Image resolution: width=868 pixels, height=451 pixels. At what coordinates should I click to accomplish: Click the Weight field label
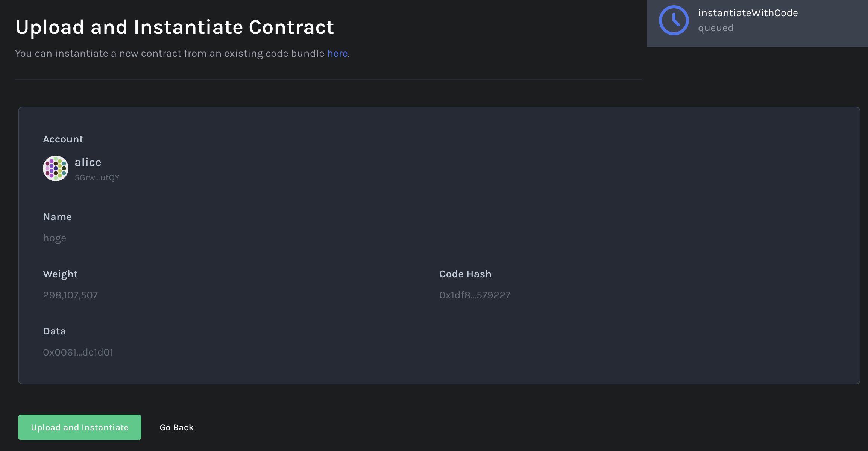pyautogui.click(x=60, y=274)
